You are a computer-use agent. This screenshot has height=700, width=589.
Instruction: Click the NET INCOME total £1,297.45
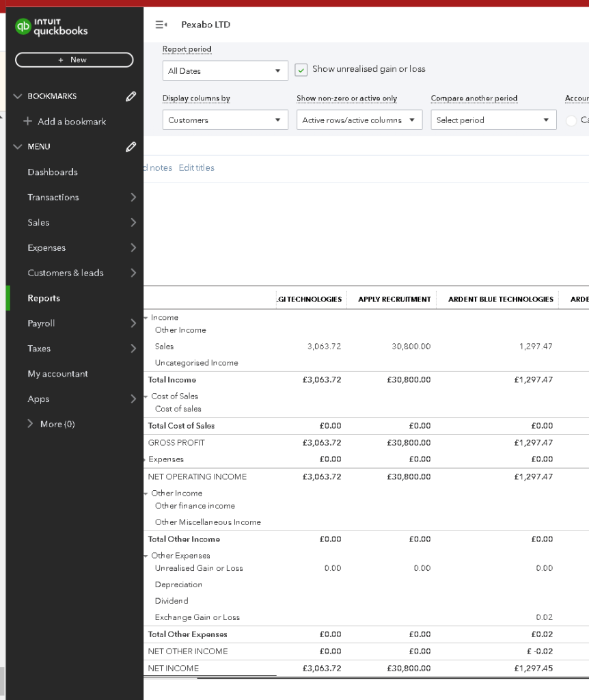tap(533, 669)
